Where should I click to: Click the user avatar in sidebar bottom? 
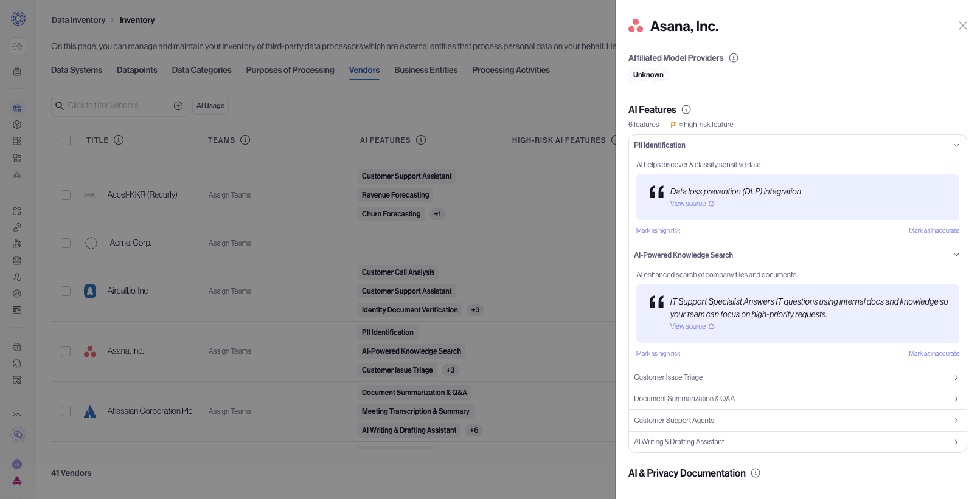point(17,464)
